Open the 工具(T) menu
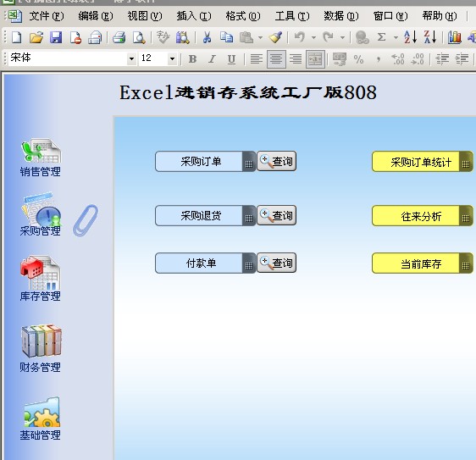The width and height of the screenshot is (476, 460). pos(292,16)
